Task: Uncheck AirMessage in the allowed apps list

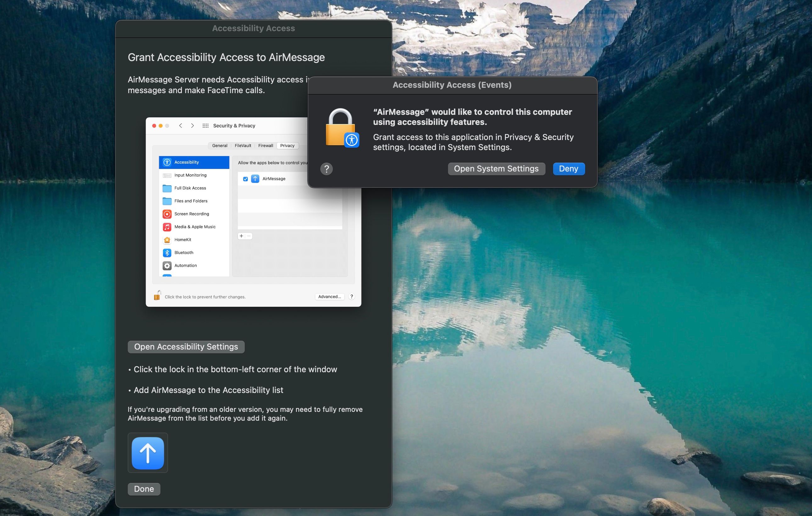Action: pyautogui.click(x=245, y=179)
